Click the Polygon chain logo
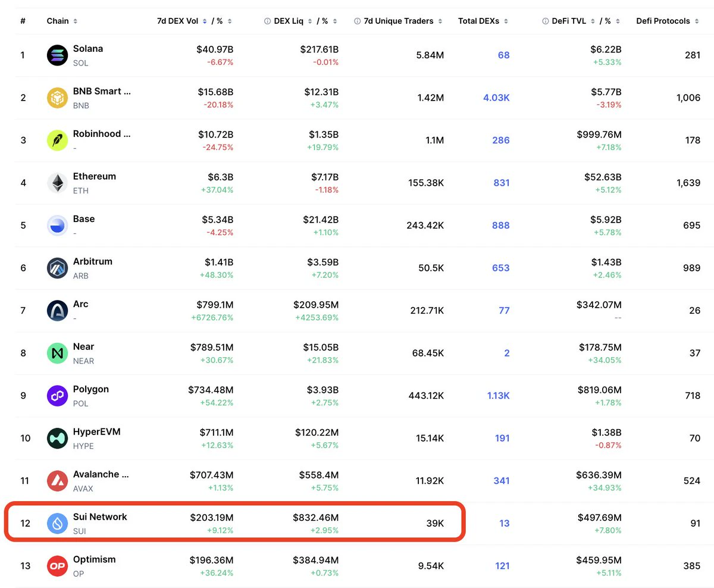Viewport: 714px width, 588px height. coord(57,396)
